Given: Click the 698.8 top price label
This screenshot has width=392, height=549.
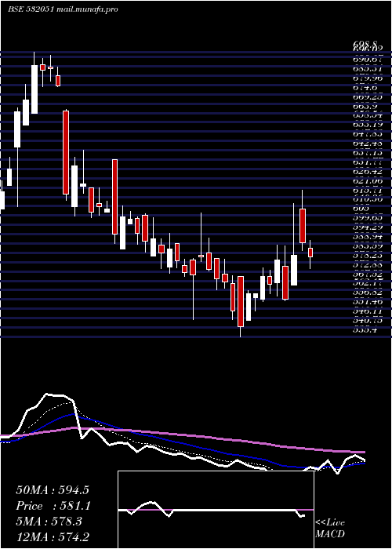Looking at the screenshot, I should pos(365,44).
